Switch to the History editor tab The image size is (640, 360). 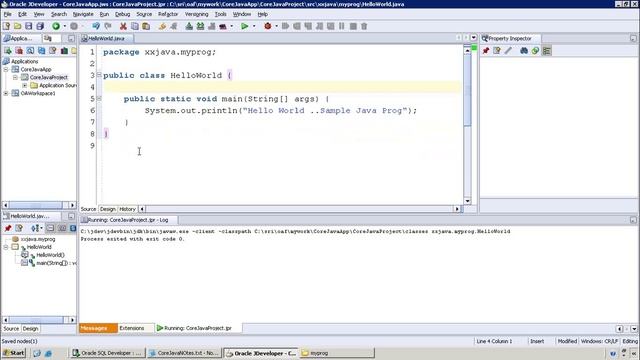[127, 209]
